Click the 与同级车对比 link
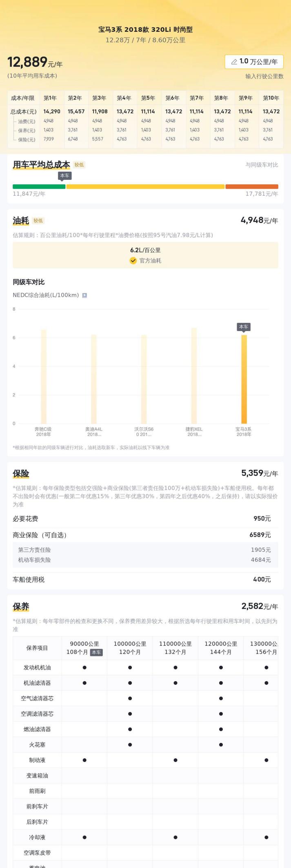 click(262, 165)
